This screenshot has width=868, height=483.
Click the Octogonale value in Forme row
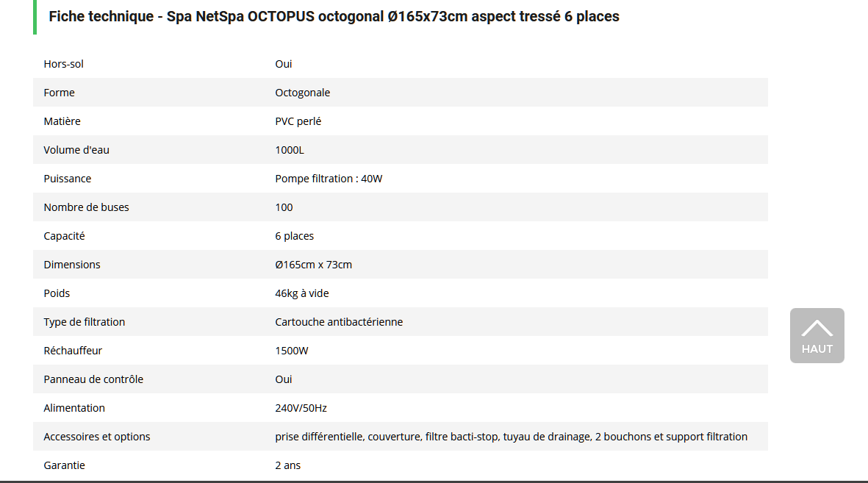click(302, 93)
